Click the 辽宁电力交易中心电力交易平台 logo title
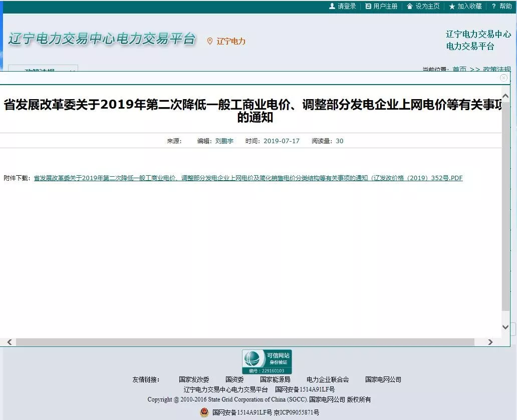 coord(102,39)
